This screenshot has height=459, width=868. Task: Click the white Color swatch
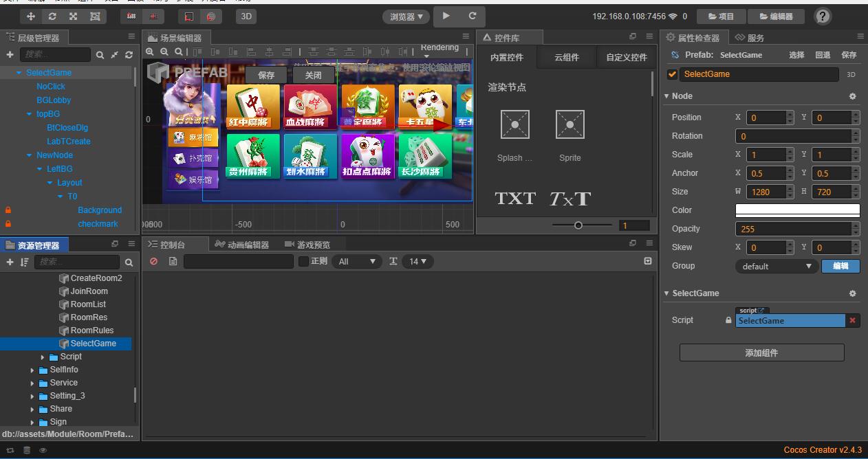click(x=797, y=210)
